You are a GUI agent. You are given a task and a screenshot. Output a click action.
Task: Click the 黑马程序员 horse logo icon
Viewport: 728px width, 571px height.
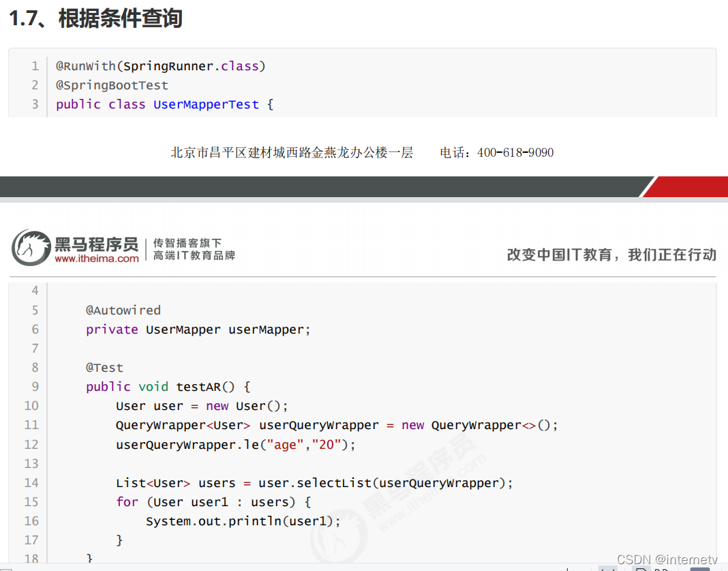pos(31,248)
